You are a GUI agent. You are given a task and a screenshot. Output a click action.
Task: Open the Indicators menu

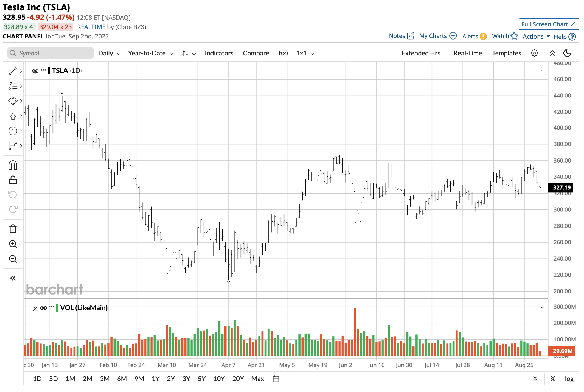pyautogui.click(x=219, y=53)
